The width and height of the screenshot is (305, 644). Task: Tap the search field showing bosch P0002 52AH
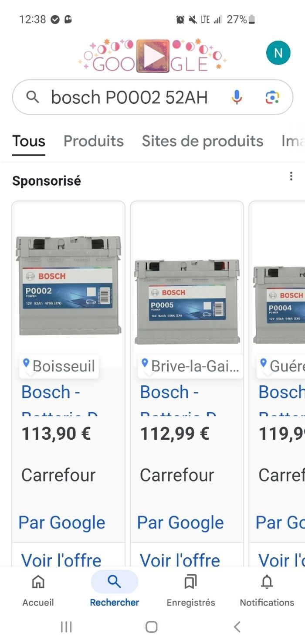tap(131, 97)
